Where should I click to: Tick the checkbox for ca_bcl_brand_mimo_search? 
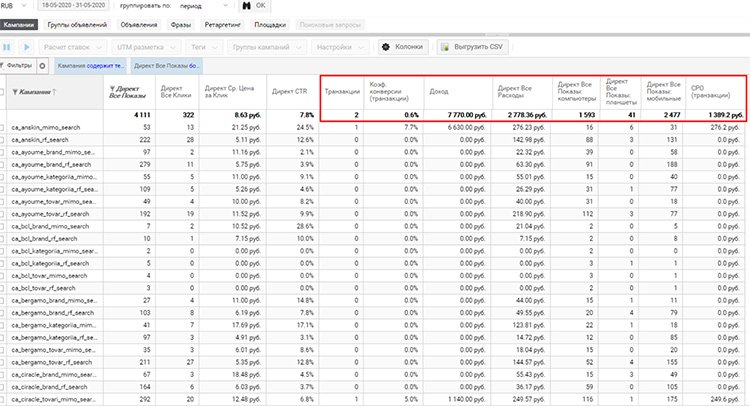[x=2, y=226]
